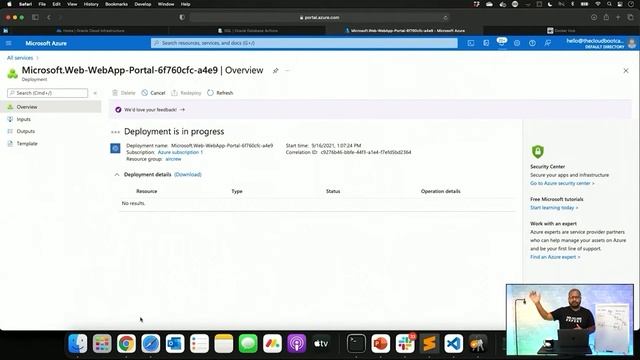Open the Bookmarks menu in menu bar
This screenshot has height=360, width=640.
pos(116,4)
